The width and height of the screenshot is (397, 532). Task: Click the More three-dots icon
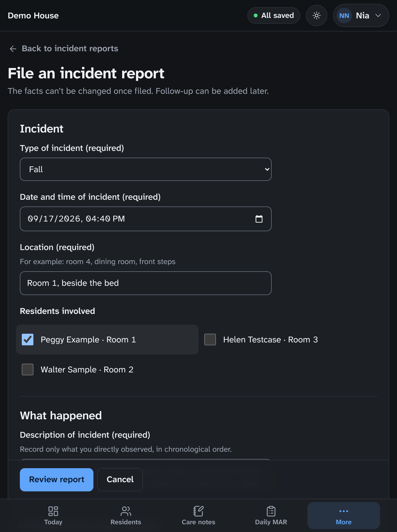[344, 511]
